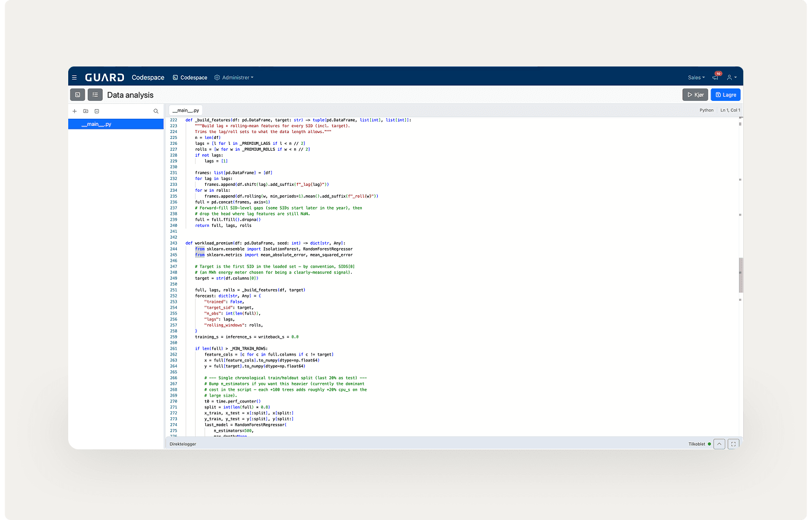Run the script with Kjør
Viewport: 812px width, 520px height.
(696, 95)
